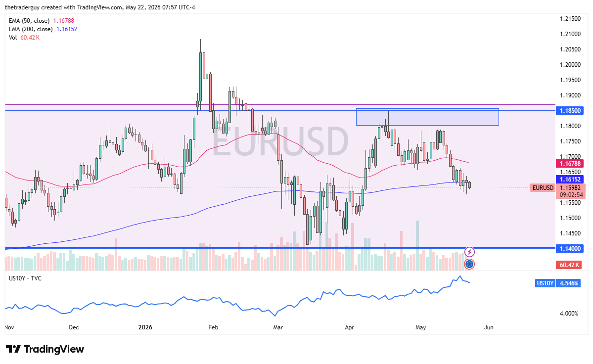Click the purple lightning bolt event icon
This screenshot has height=364, width=593.
tap(469, 252)
